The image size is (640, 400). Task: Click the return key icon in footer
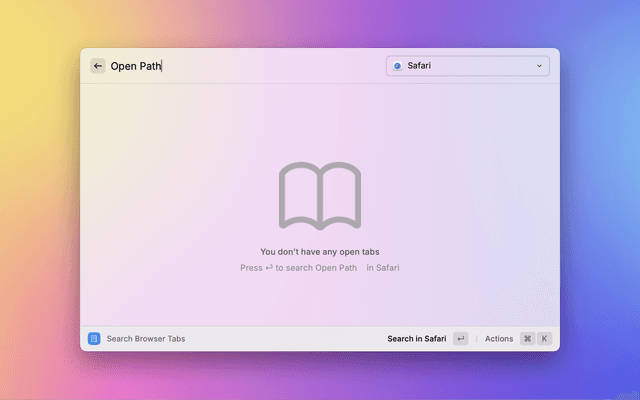click(460, 339)
